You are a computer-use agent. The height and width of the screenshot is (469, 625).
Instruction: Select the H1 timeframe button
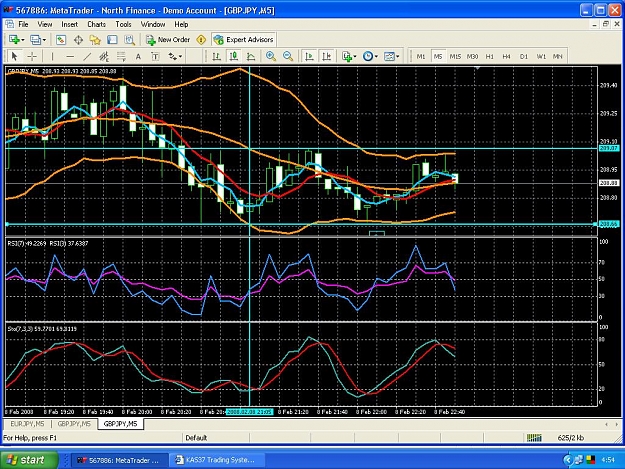pos(489,57)
